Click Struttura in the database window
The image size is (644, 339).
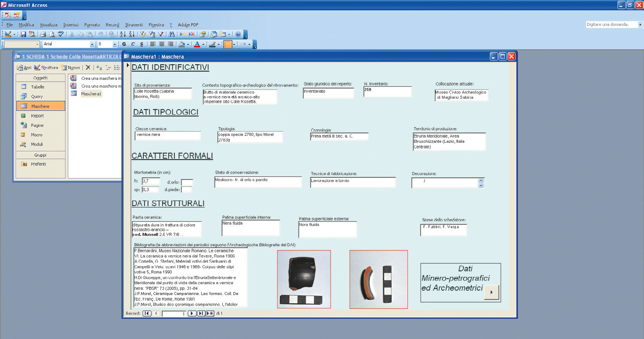46,67
